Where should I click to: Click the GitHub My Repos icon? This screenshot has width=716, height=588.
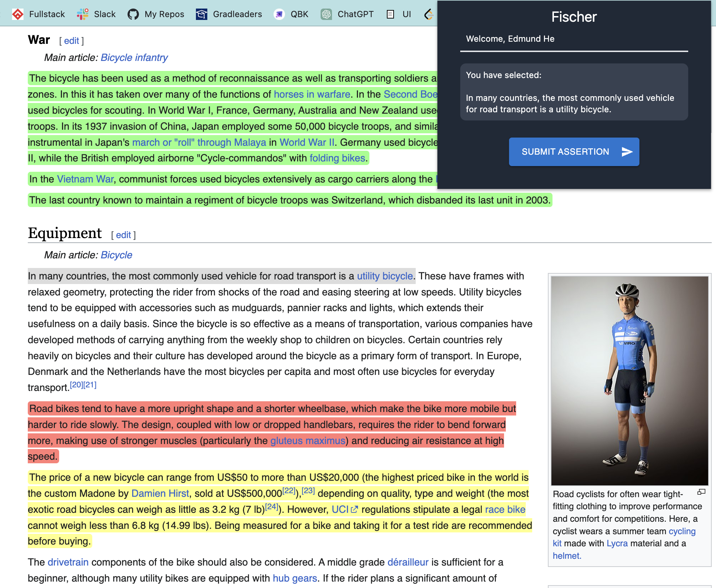(x=133, y=14)
